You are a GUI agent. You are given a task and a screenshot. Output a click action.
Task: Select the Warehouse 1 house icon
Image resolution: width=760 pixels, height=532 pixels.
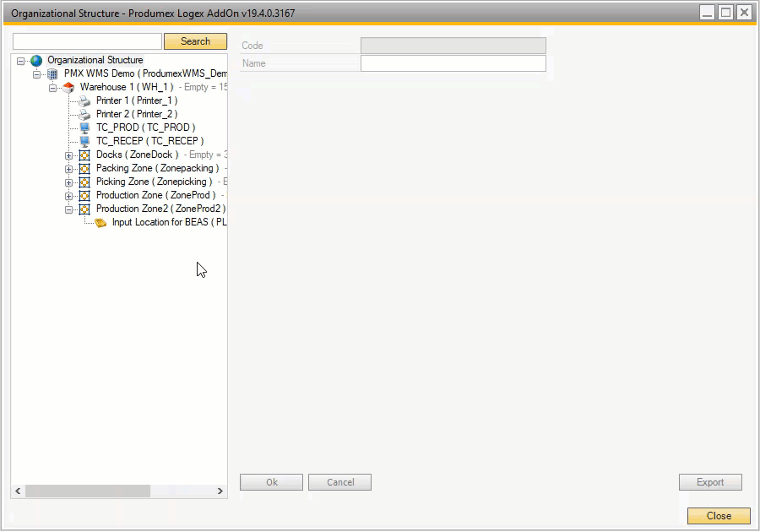(68, 88)
